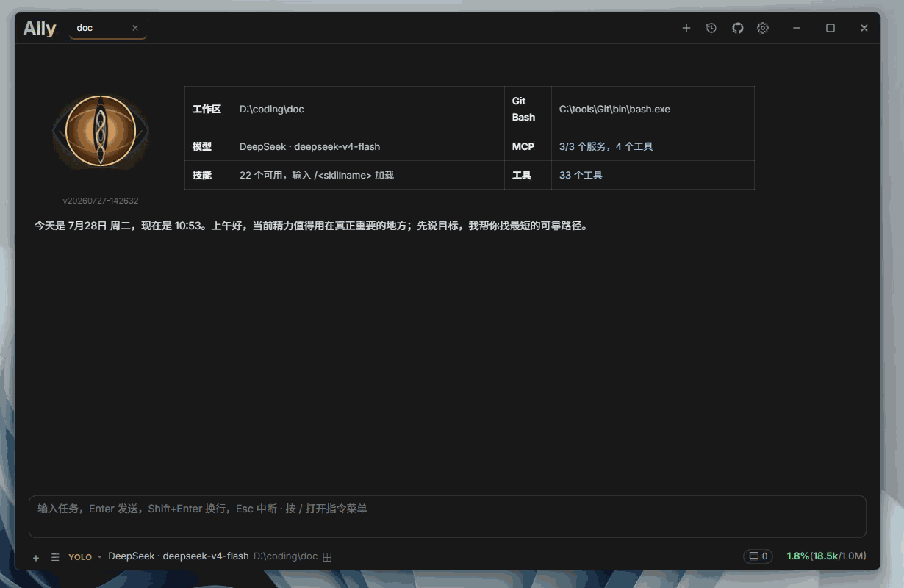Toggle YOLO mode
Screen dimensions: 904x588
pos(80,557)
